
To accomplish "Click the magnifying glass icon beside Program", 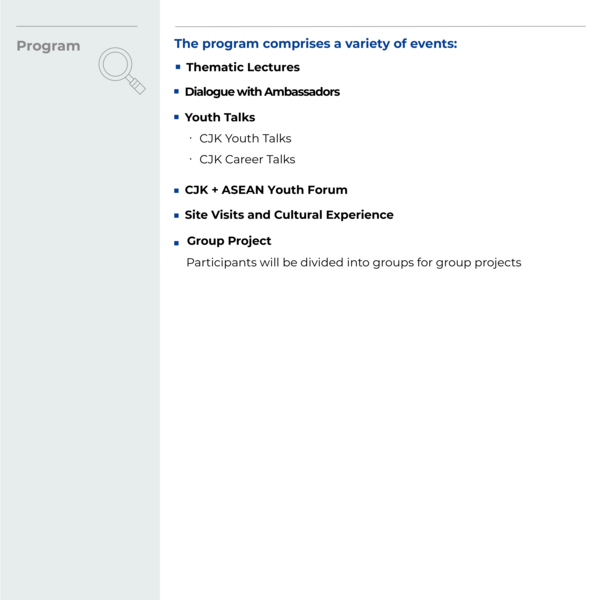I will coord(121,70).
